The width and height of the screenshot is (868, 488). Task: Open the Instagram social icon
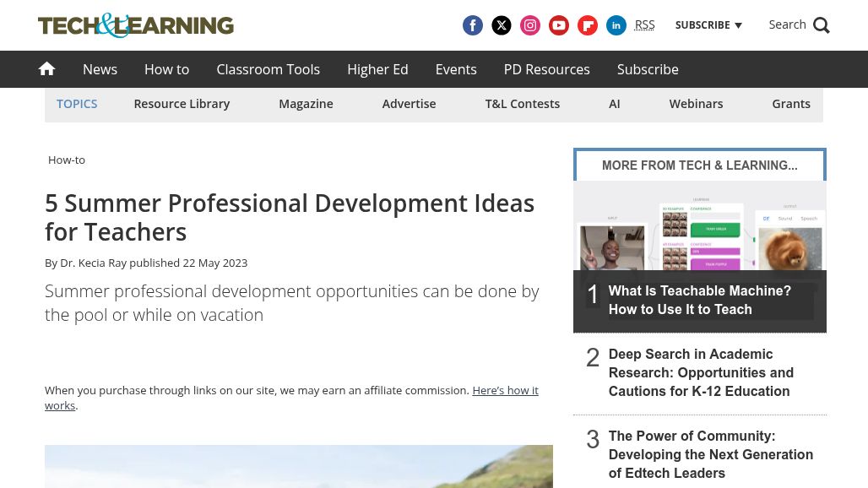529,25
